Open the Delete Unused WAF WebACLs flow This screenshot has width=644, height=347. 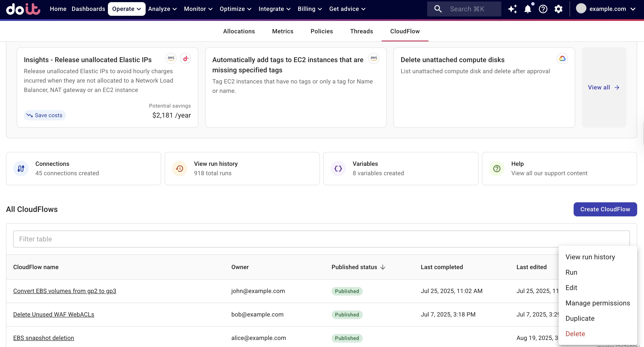[x=54, y=314]
